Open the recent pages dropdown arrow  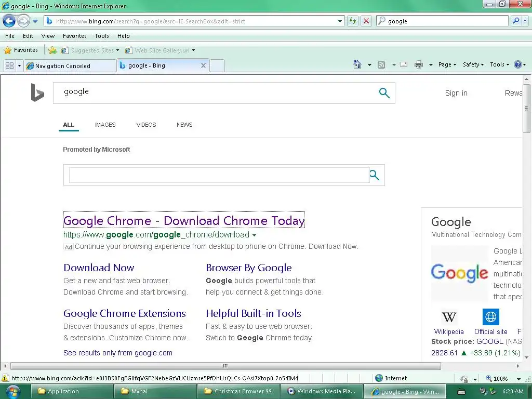tap(35, 21)
